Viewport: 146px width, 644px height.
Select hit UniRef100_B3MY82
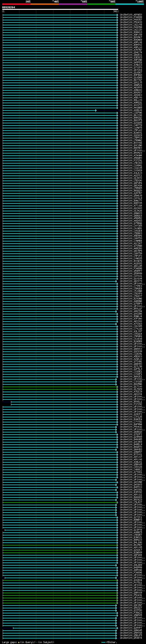[131, 492]
